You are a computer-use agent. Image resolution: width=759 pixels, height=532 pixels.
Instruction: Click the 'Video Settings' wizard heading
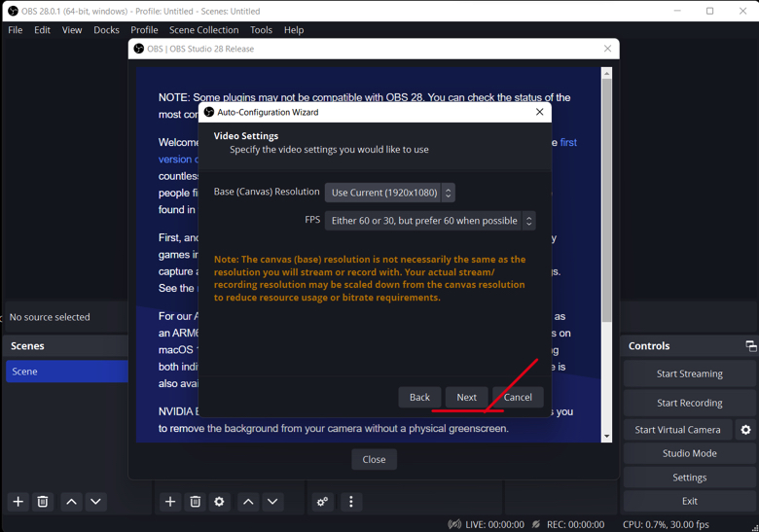pyautogui.click(x=246, y=136)
